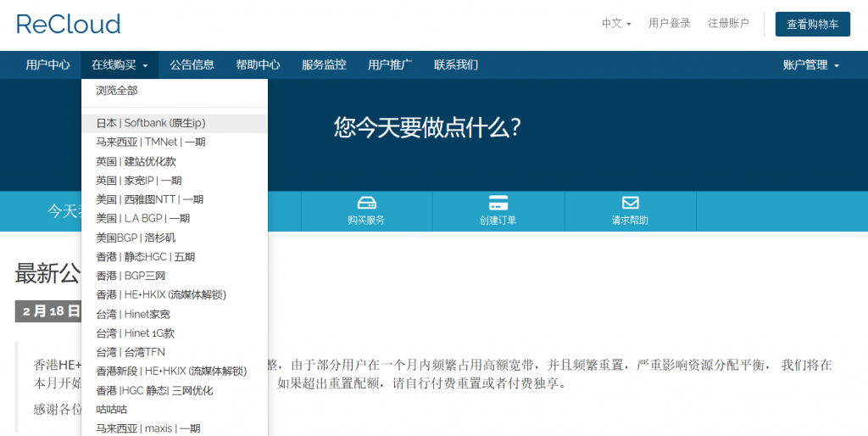Click 联系我们 in navigation bar
The image size is (868, 436).
[455, 64]
